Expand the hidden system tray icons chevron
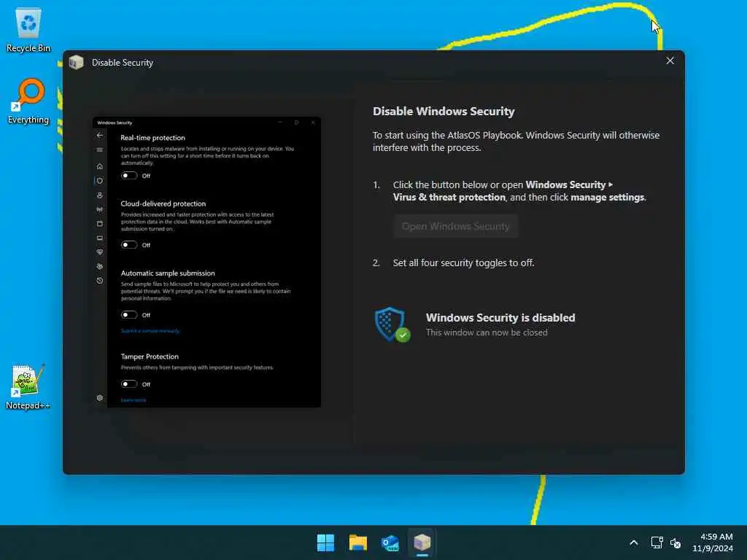Image resolution: width=747 pixels, height=560 pixels. pos(634,542)
